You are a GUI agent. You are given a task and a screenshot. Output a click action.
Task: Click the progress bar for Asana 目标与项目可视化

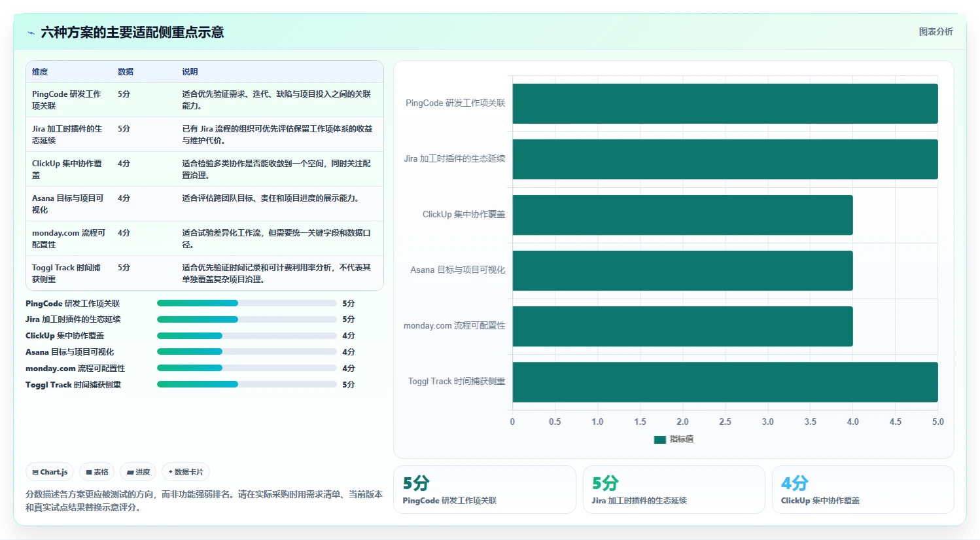click(x=247, y=351)
